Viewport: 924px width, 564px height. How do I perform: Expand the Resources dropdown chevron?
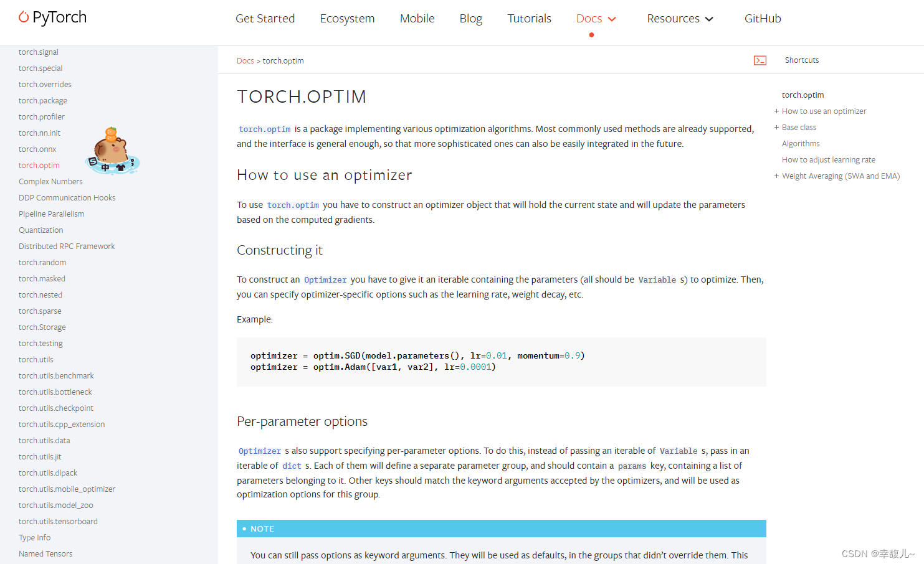tap(709, 19)
